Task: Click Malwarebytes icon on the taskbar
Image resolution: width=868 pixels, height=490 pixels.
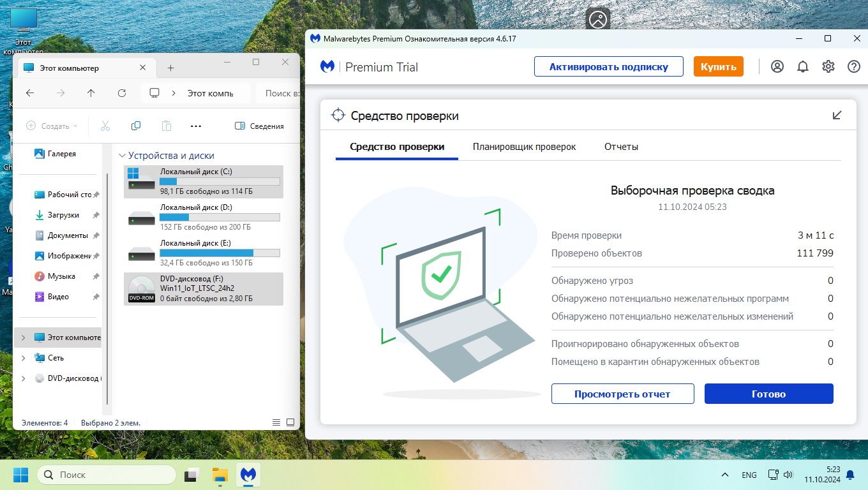Action: 249,475
